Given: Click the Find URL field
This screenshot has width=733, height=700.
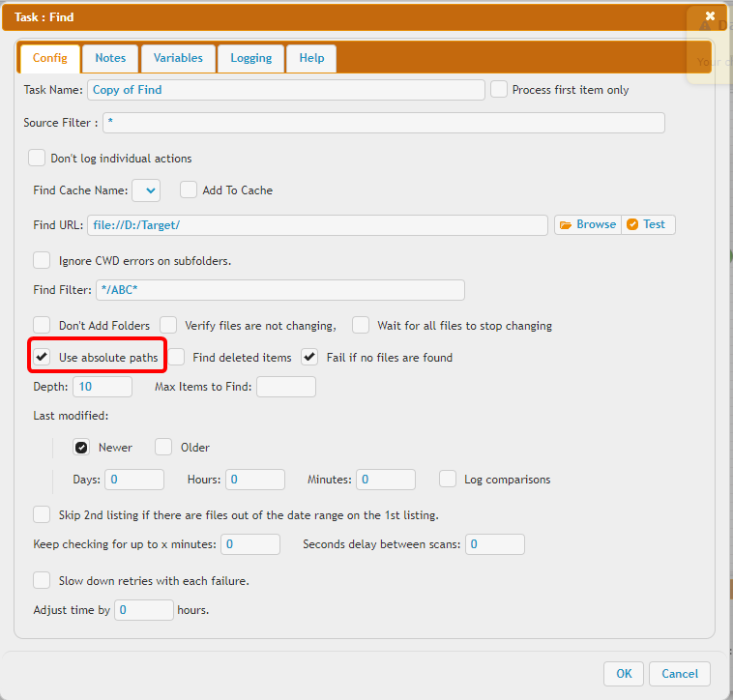Looking at the screenshot, I should click(317, 225).
